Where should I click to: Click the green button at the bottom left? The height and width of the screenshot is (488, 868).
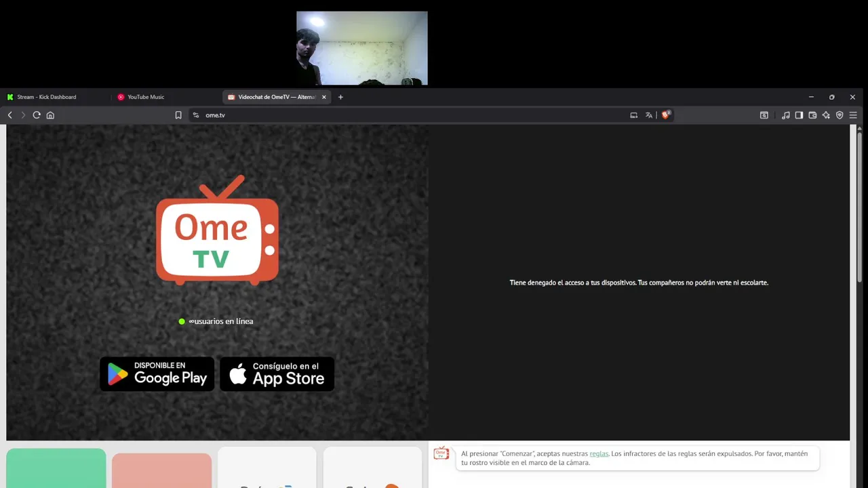click(x=56, y=468)
